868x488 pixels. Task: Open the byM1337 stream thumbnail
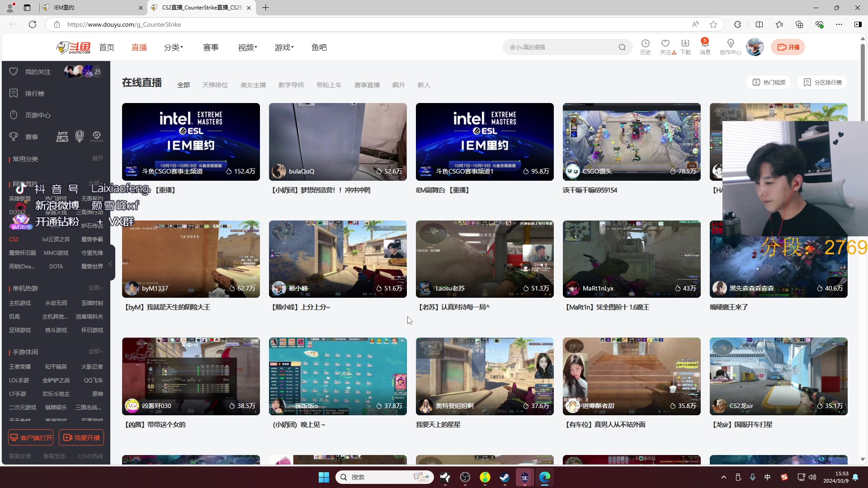coord(191,259)
